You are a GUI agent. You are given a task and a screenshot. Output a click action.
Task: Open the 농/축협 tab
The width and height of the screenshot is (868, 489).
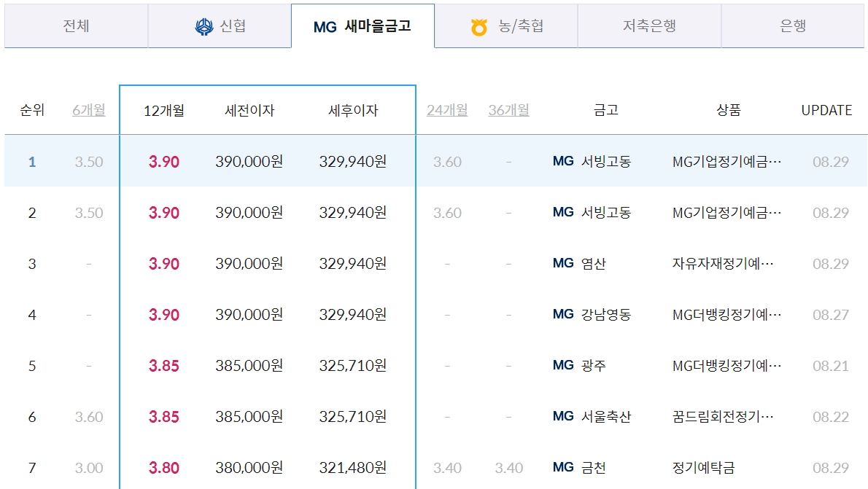pos(506,26)
